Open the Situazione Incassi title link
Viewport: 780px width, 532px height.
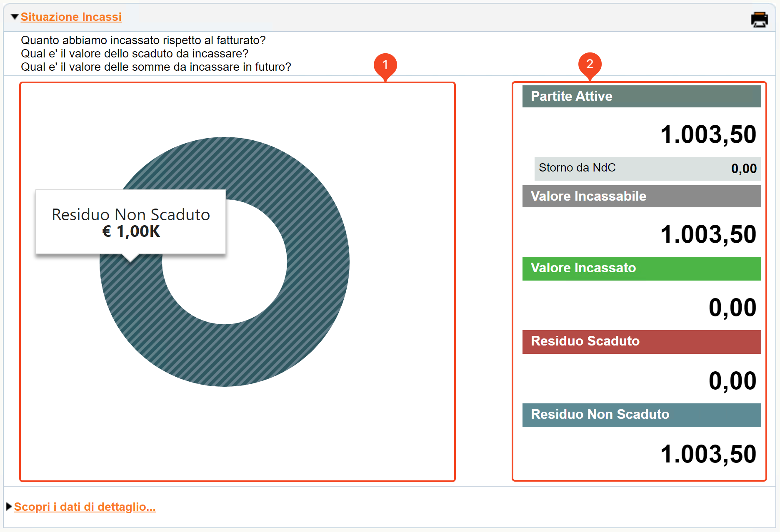click(x=71, y=17)
